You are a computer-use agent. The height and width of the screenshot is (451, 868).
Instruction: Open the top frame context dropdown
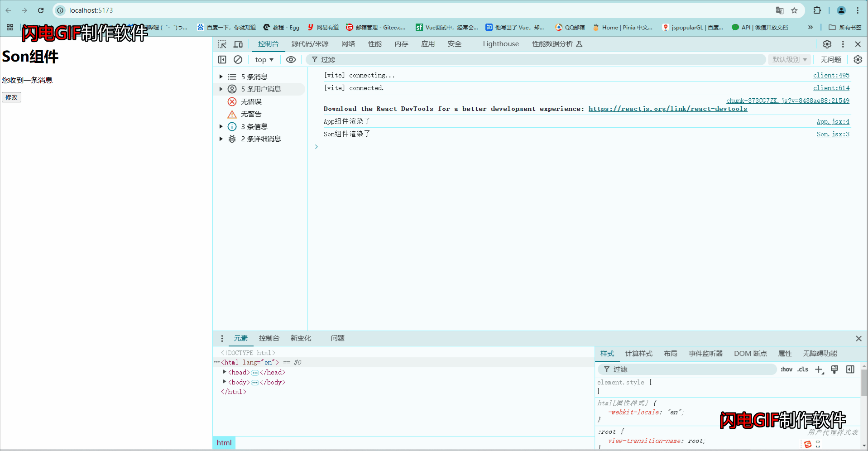(x=264, y=59)
